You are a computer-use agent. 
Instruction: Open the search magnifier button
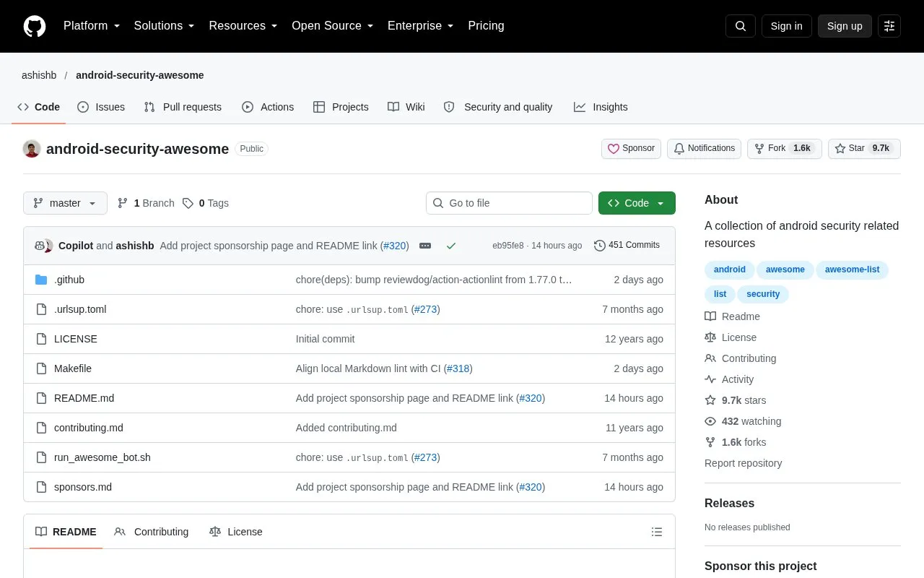741,26
